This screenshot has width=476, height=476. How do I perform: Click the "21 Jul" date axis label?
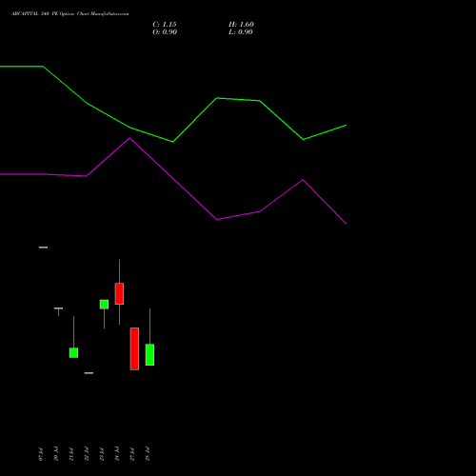[x=71, y=454]
